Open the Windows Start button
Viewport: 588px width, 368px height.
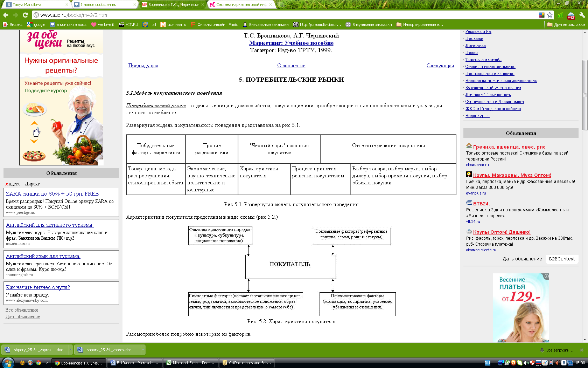[x=8, y=363]
